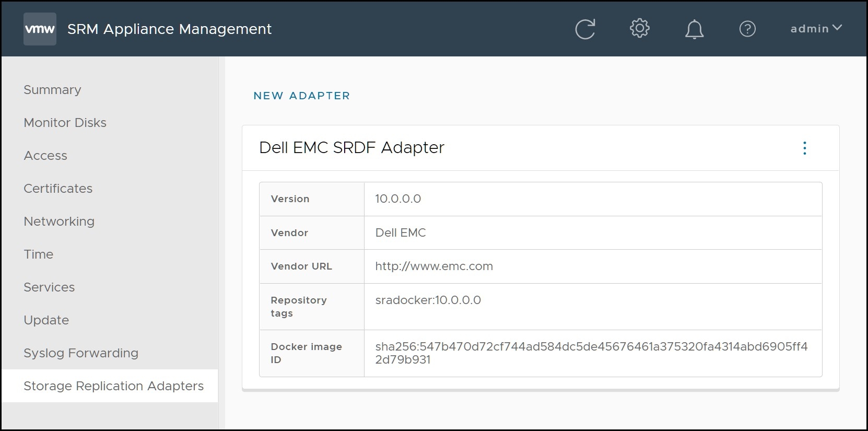Click the Repository tags label
Image resolution: width=868 pixels, height=431 pixels.
[x=299, y=307]
